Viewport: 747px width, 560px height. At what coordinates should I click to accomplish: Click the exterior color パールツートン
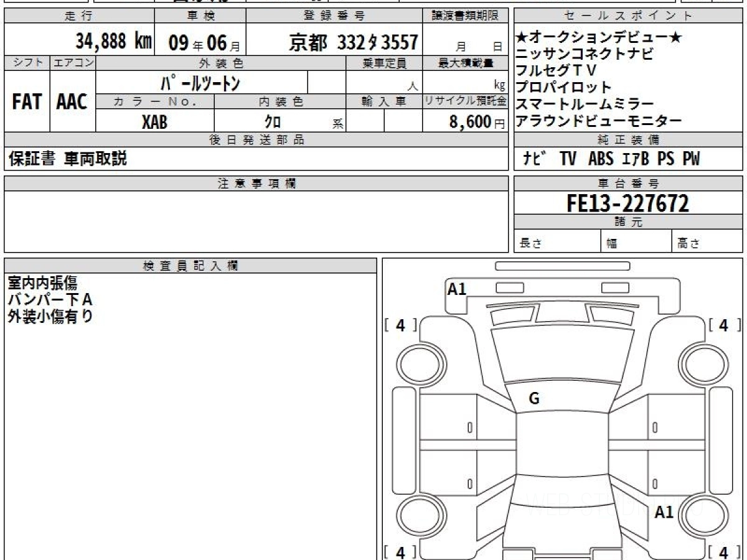(x=200, y=83)
